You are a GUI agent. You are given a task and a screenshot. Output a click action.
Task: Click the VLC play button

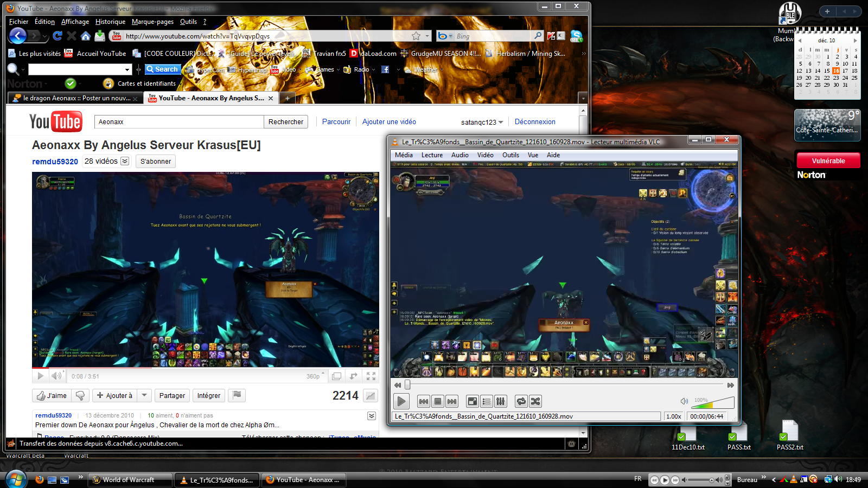401,401
